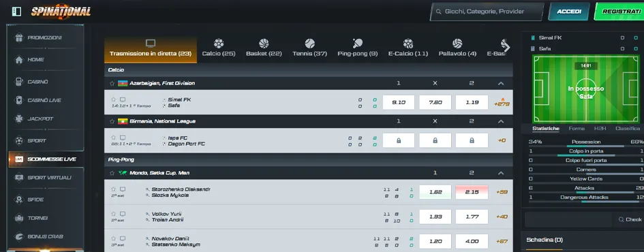Click the bet code input field
644x252 pixels.
[x=568, y=219]
